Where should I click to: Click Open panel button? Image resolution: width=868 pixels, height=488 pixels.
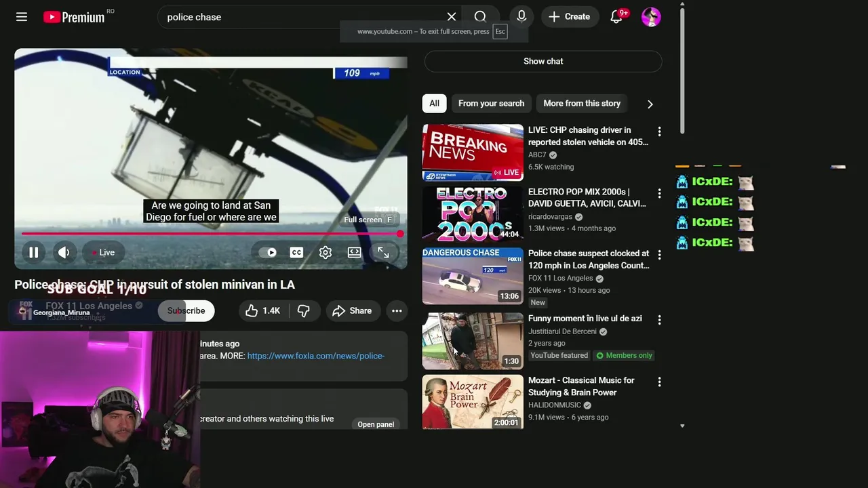(x=376, y=424)
